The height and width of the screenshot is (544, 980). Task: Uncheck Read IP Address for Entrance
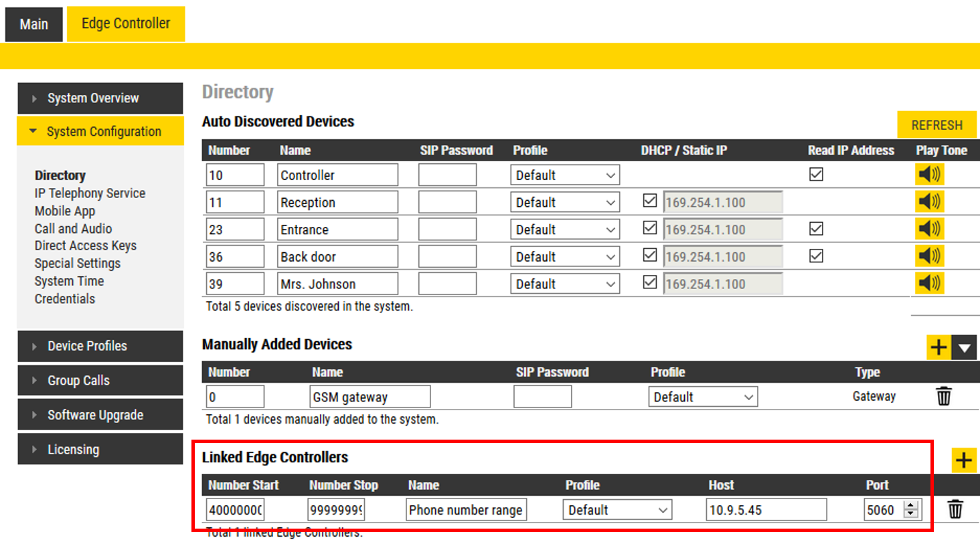click(816, 229)
